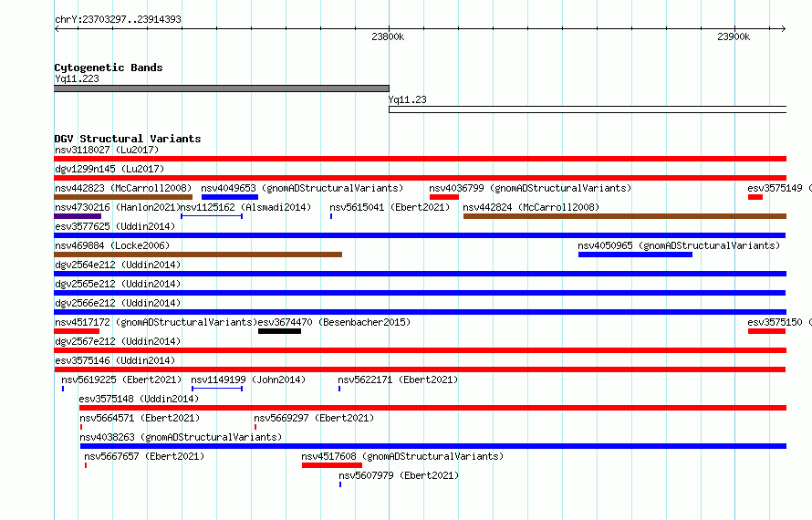Click the brown bar under nsv469884
The width and height of the screenshot is (812, 520).
[198, 255]
